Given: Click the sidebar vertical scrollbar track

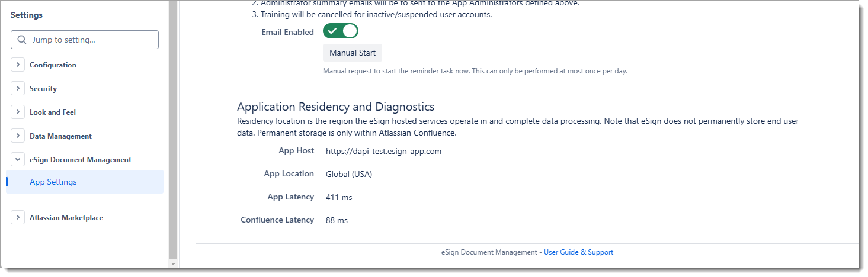Looking at the screenshot, I should coord(173,130).
